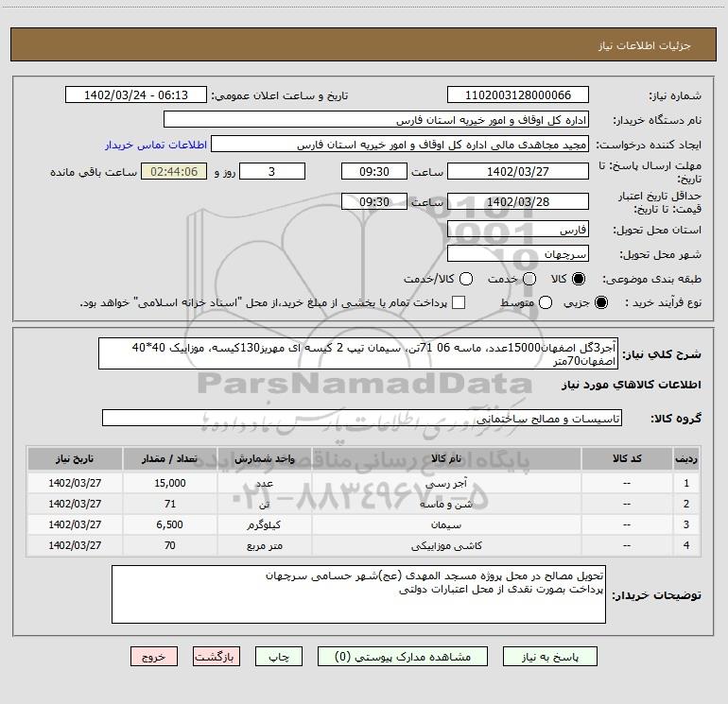The height and width of the screenshot is (704, 728).
Task: Click the unit cell متر مربع
Action: point(264,546)
